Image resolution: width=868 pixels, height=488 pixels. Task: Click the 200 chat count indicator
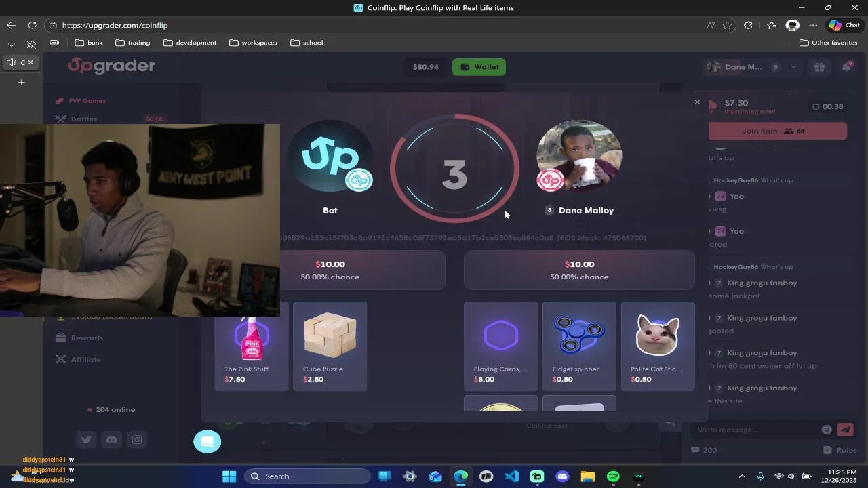point(705,450)
